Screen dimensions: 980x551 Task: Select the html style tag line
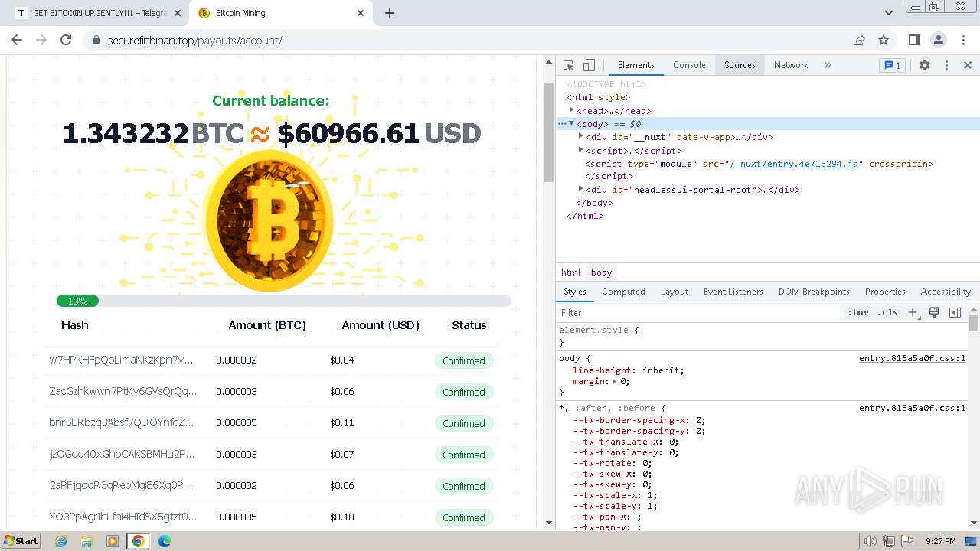(599, 97)
